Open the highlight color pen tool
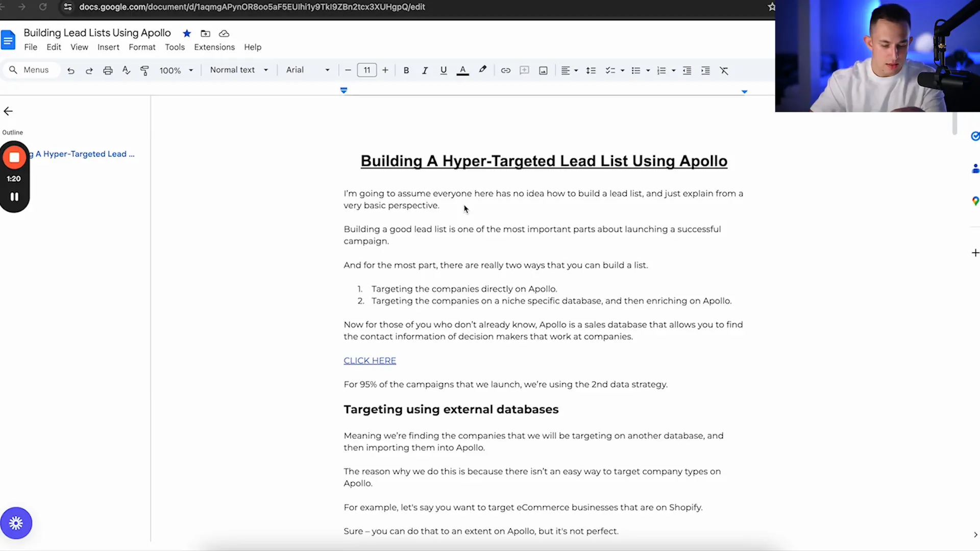Viewport: 980px width, 551px height. (x=482, y=70)
